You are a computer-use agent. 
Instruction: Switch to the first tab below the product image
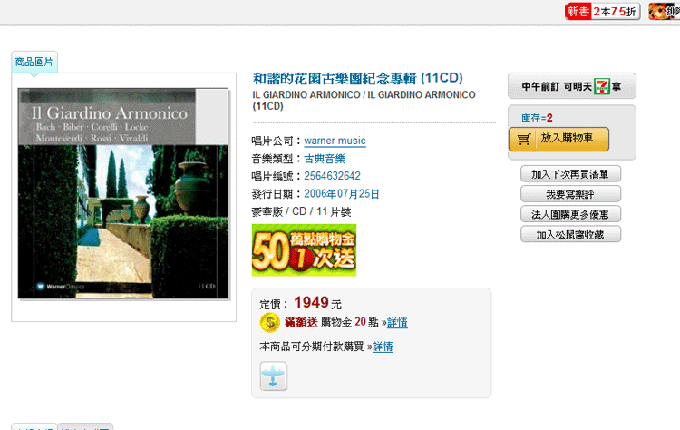[34, 427]
